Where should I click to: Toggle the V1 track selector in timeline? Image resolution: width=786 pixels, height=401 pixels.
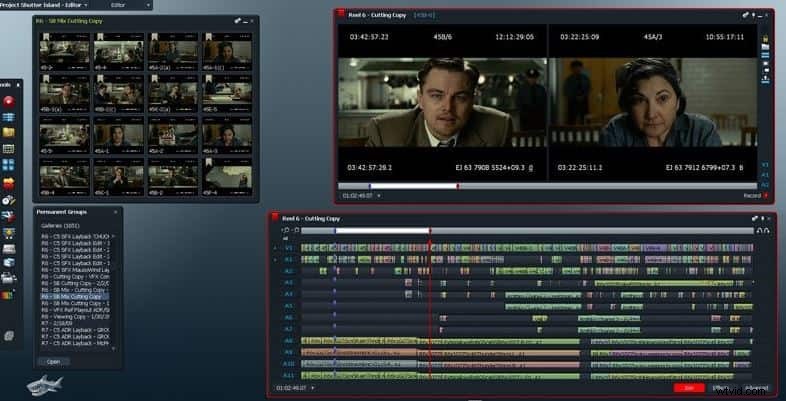pyautogui.click(x=288, y=247)
